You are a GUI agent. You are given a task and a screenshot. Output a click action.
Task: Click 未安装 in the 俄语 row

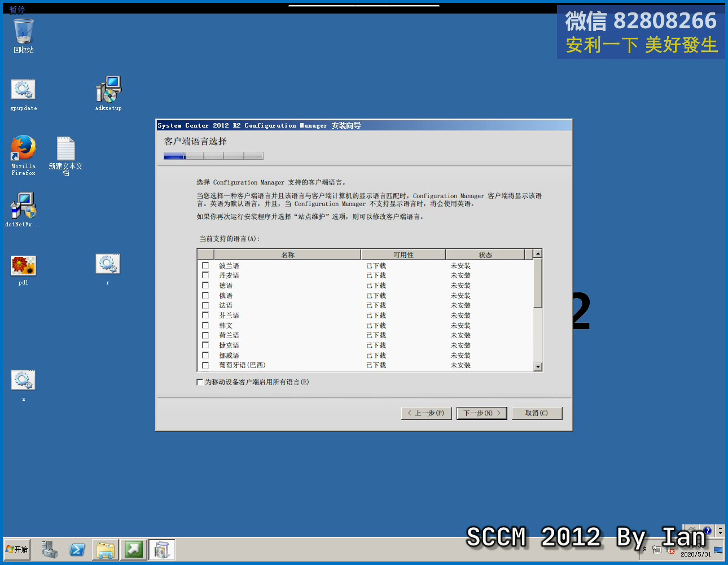pyautogui.click(x=461, y=296)
